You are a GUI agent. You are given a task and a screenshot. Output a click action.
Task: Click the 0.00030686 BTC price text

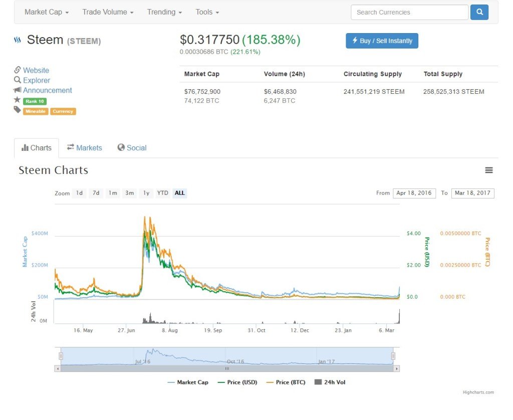tap(204, 52)
